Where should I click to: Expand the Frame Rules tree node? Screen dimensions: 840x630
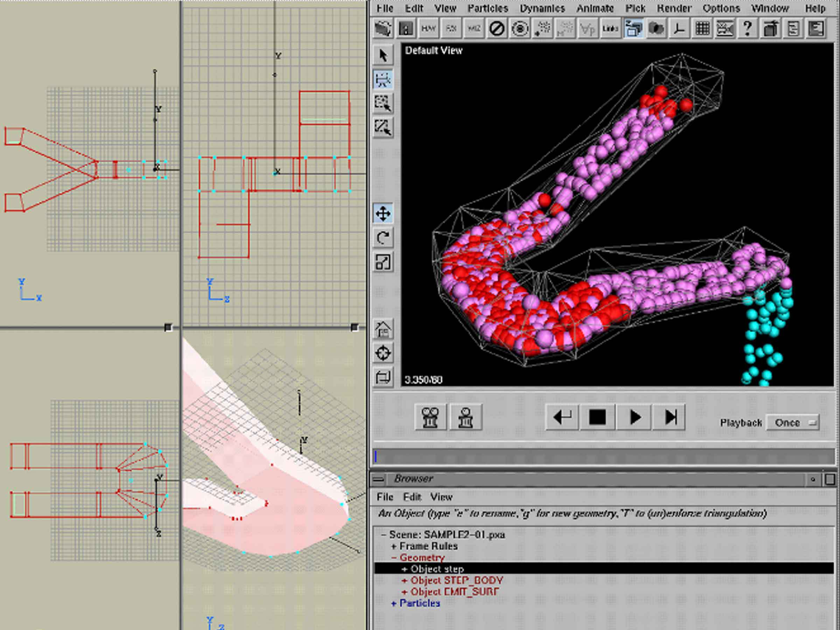pos(394,546)
